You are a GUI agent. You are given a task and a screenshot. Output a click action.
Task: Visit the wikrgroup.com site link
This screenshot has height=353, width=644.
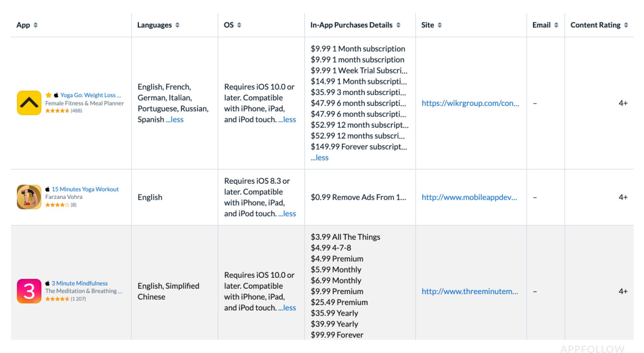[x=470, y=103]
